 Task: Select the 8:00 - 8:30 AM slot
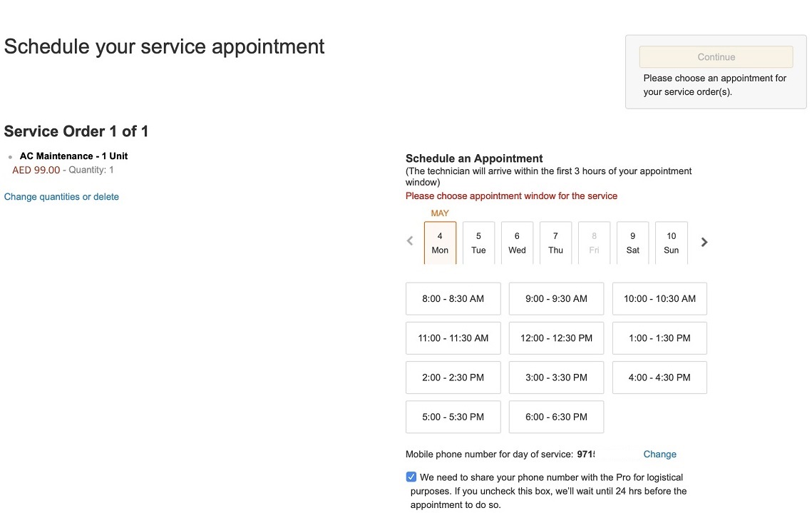(453, 299)
